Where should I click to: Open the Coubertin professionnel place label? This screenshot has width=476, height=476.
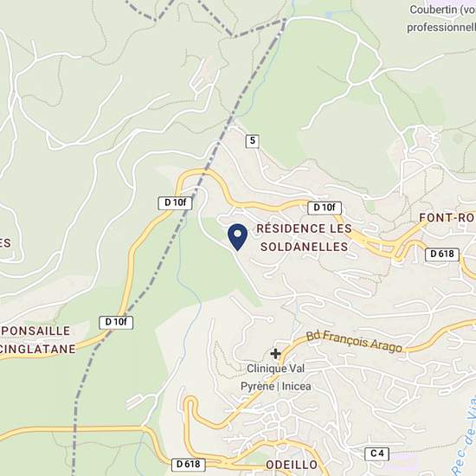coord(441,18)
